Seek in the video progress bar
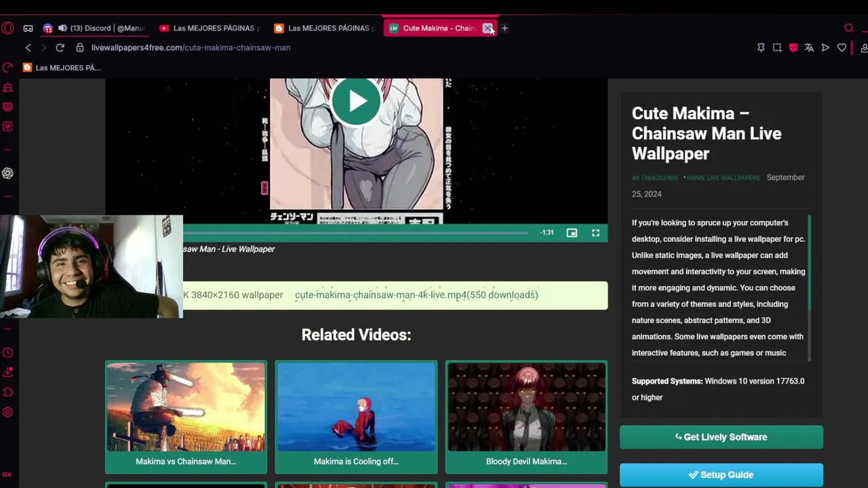The width and height of the screenshot is (868, 488). pos(355,233)
